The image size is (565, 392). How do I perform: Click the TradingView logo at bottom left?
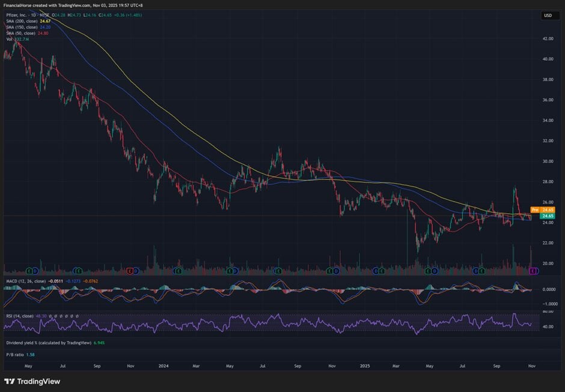[32, 381]
